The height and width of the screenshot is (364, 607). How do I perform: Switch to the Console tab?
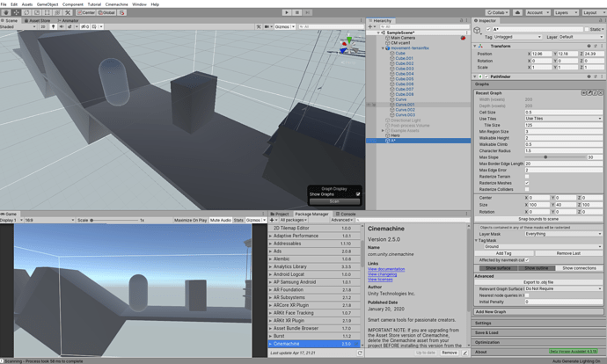346,214
